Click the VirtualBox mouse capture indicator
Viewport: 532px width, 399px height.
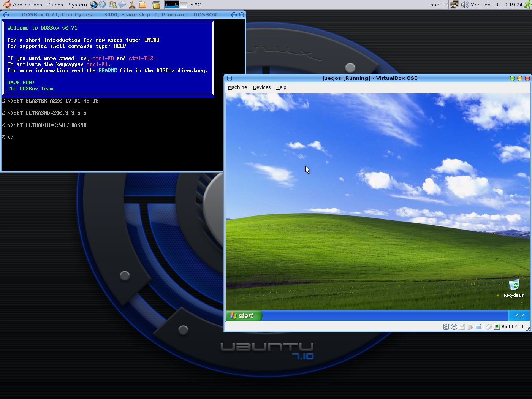point(489,327)
